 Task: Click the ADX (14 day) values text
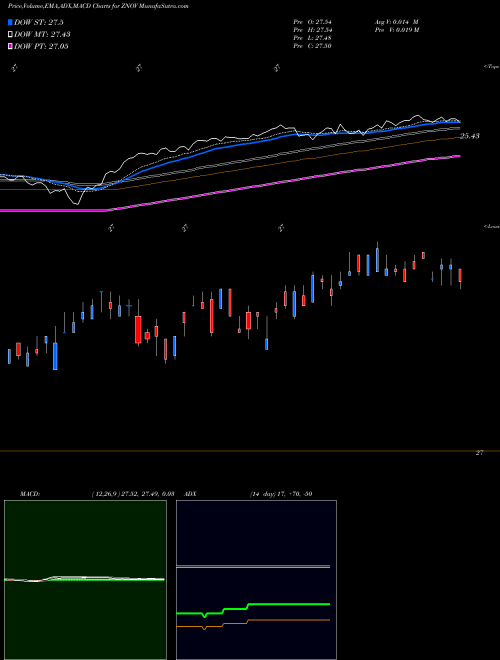[x=281, y=494]
